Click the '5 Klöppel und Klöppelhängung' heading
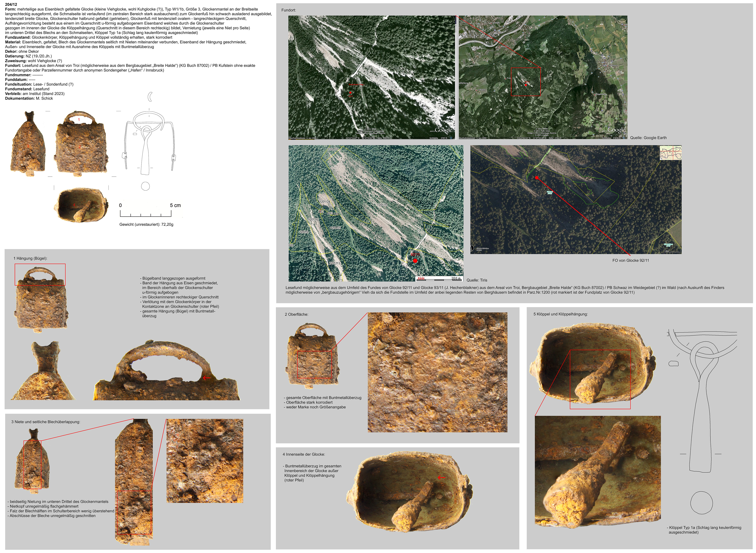Viewport: 756px width, 553px height. (560, 314)
